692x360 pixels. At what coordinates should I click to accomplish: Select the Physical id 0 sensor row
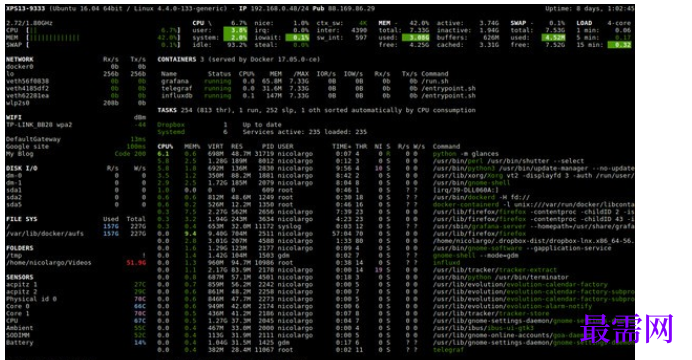[x=75, y=299]
